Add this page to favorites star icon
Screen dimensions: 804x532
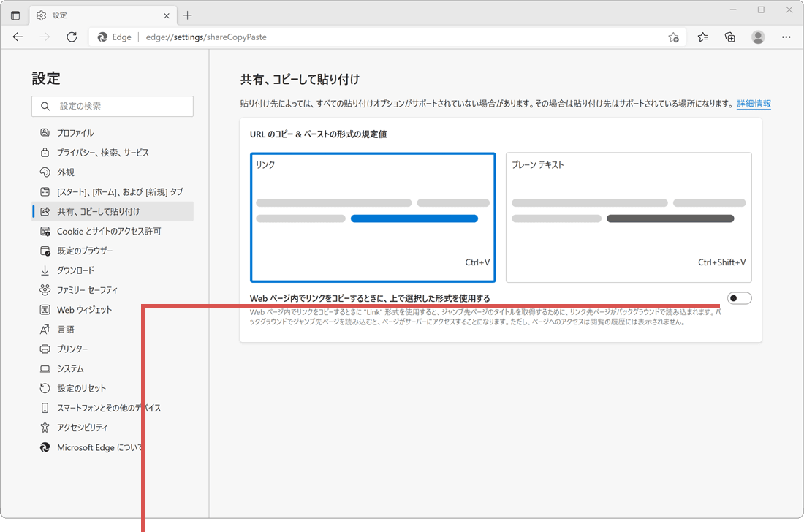[x=674, y=37]
